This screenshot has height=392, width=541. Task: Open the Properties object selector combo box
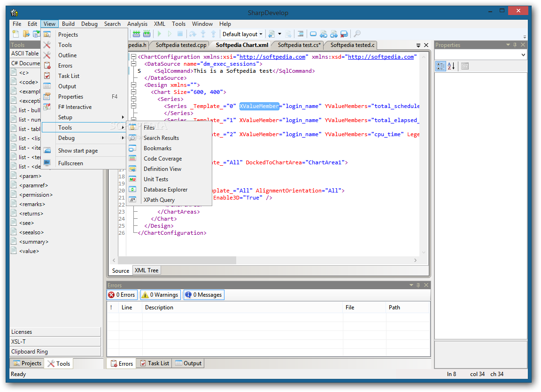pos(480,55)
